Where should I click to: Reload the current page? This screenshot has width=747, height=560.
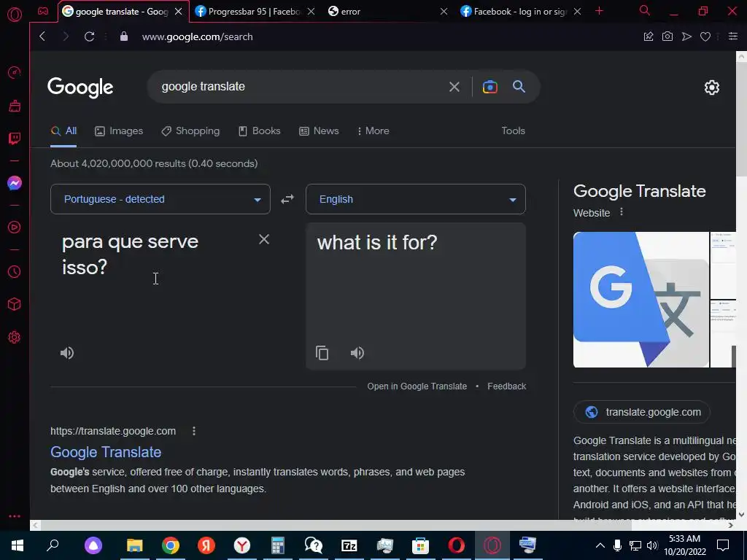(89, 36)
